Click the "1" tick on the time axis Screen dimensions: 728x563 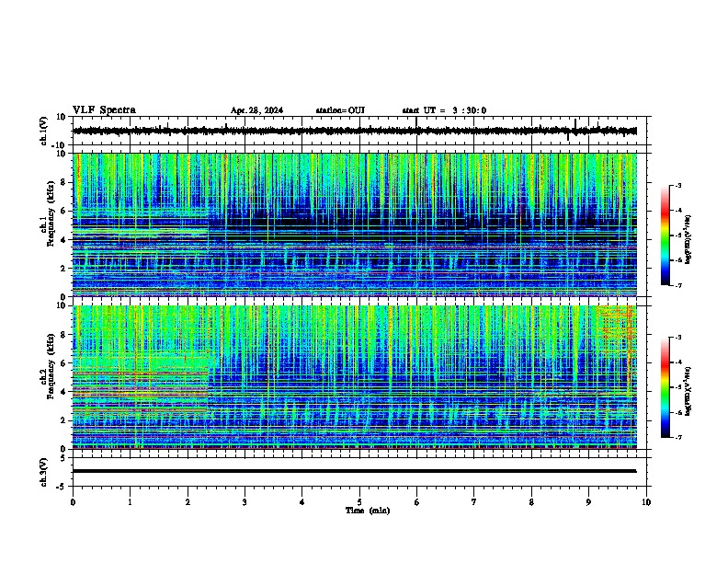(x=130, y=502)
